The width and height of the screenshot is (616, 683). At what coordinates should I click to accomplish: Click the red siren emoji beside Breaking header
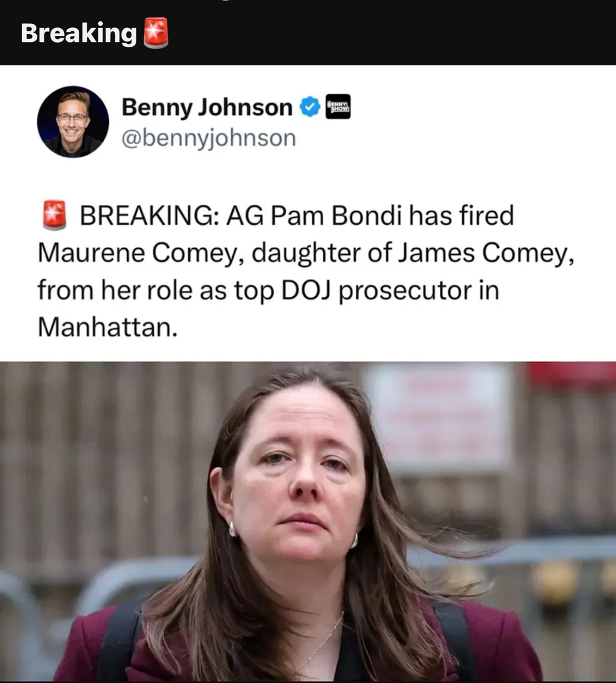pyautogui.click(x=156, y=33)
